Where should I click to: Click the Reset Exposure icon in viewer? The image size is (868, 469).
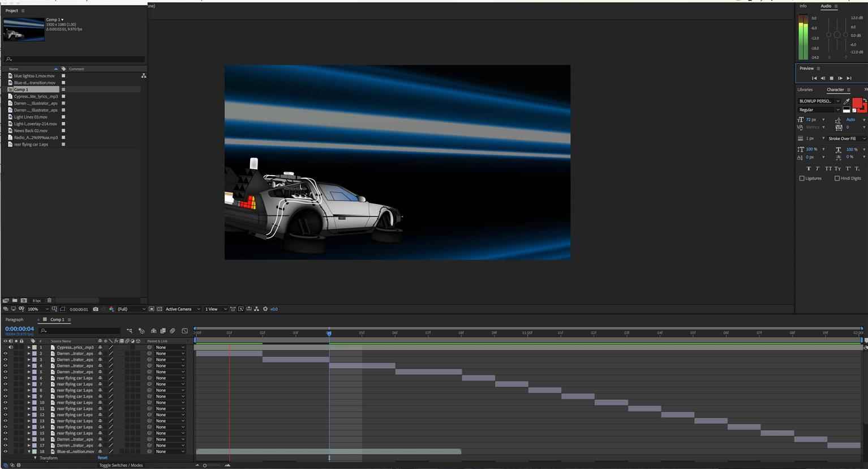265,309
